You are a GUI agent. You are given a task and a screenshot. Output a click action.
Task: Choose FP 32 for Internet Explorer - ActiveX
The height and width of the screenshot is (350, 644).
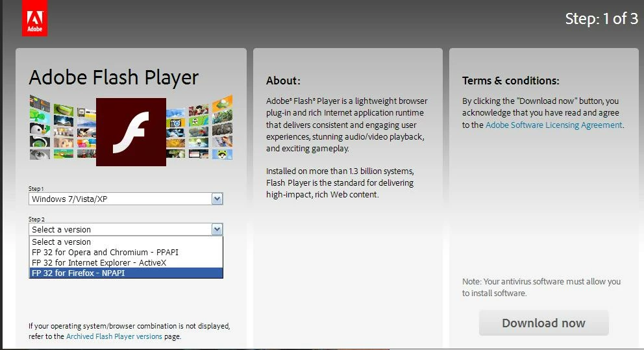126,262
